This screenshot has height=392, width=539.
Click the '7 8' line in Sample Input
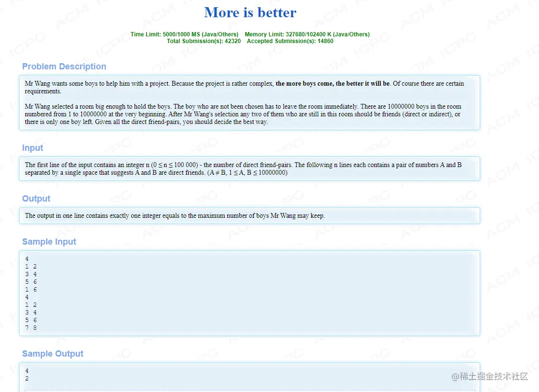31,328
